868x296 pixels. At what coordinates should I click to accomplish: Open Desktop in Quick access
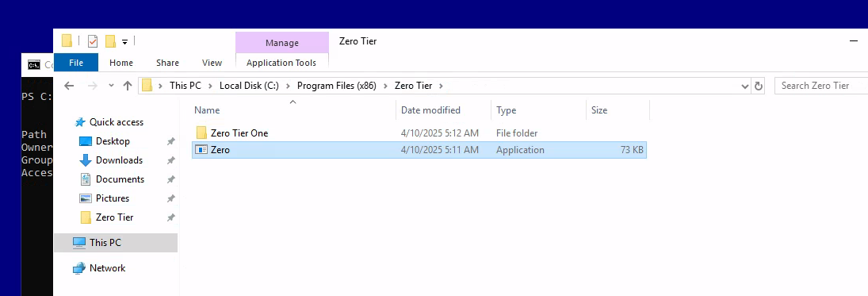coord(113,140)
